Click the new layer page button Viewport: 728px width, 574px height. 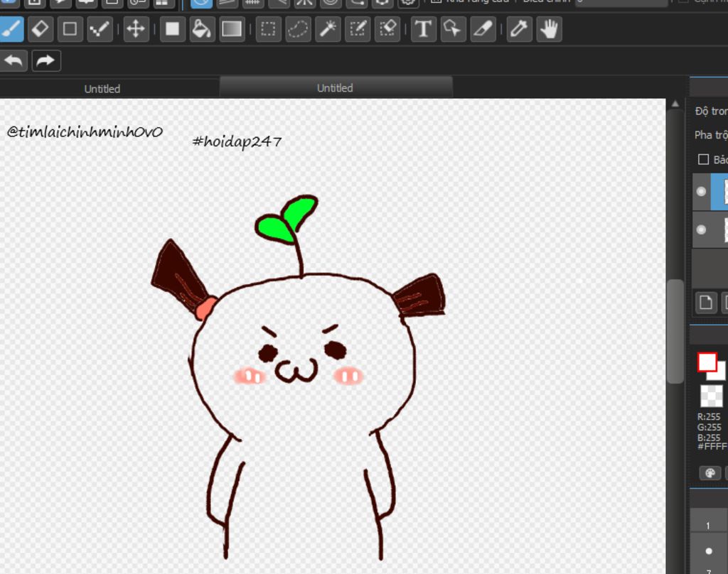pyautogui.click(x=705, y=302)
